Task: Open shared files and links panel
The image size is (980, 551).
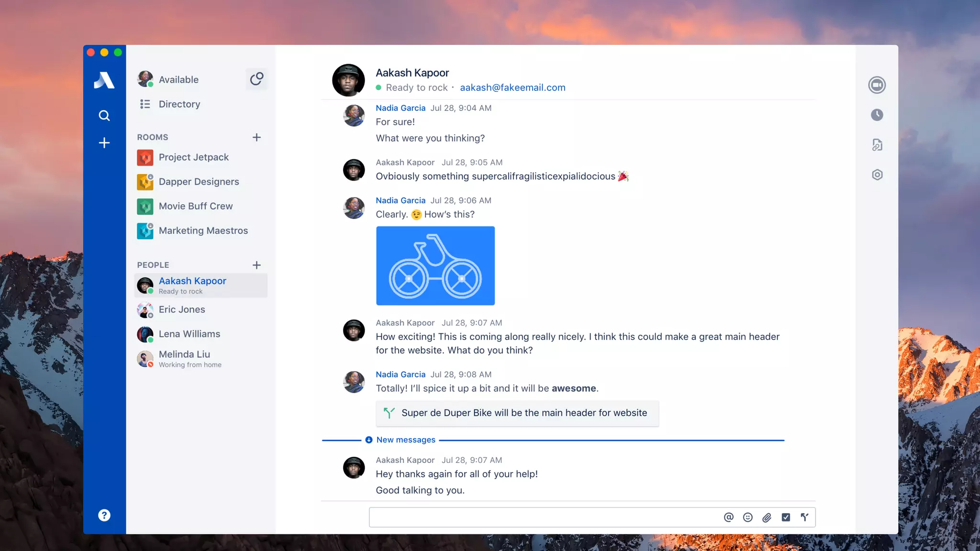Action: pos(877,145)
